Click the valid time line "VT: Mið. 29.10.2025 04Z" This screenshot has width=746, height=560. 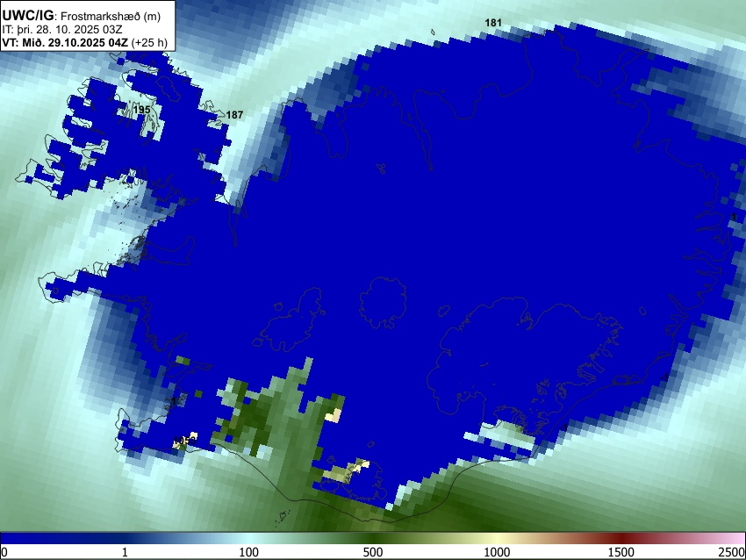(x=65, y=42)
